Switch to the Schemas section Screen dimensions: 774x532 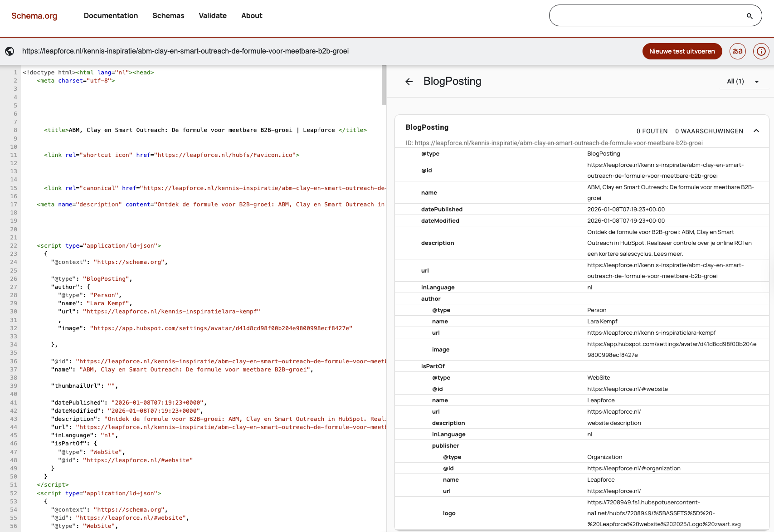[168, 15]
